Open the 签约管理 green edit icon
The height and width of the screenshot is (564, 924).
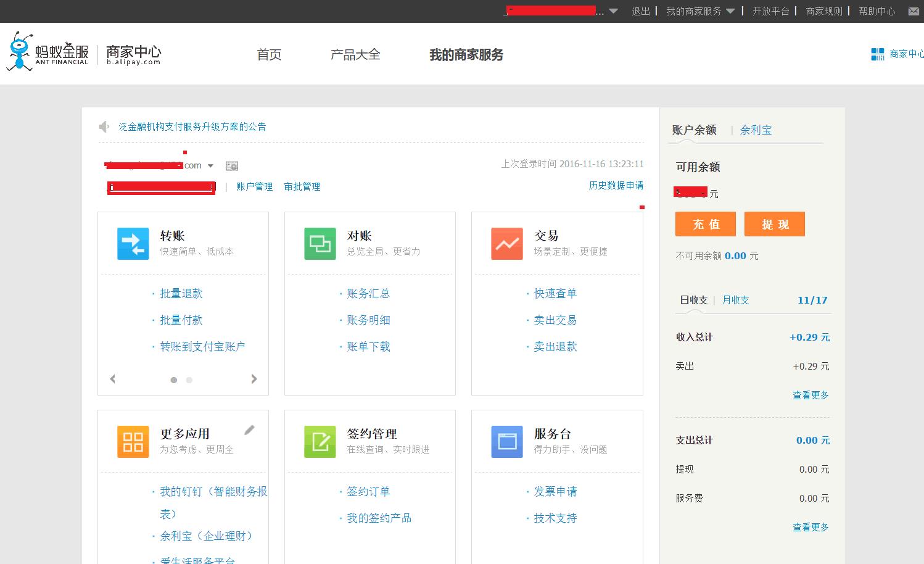tap(320, 441)
